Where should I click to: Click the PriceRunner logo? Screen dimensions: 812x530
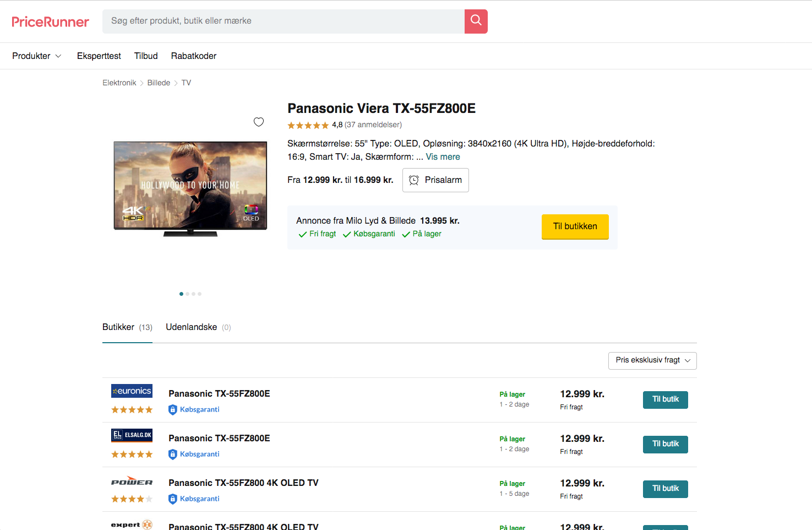point(50,22)
